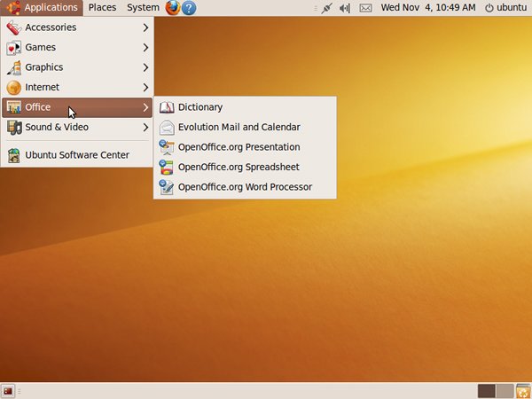Open the ubuntu user session menu

pos(505,8)
